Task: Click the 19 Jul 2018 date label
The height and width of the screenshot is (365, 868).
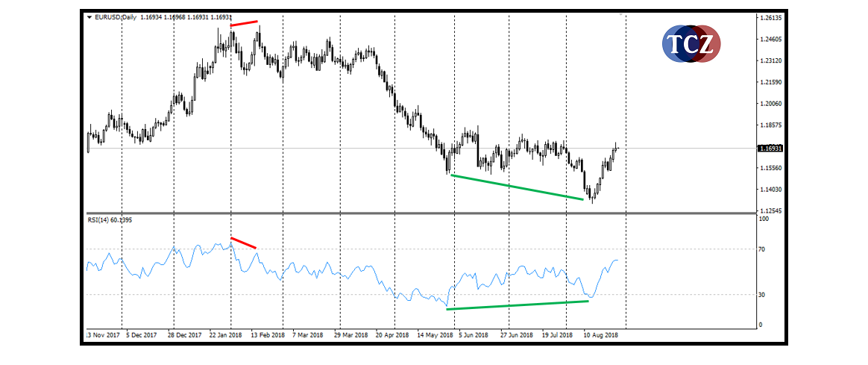Action: tap(558, 335)
